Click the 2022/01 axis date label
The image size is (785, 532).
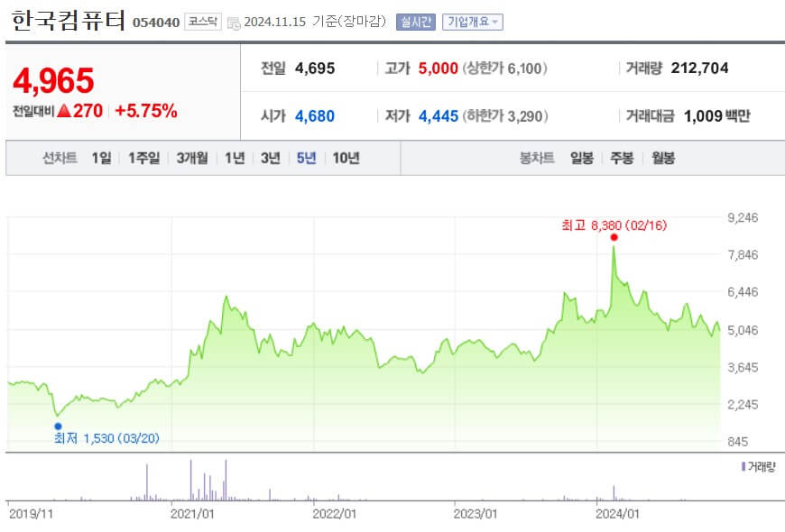tap(335, 514)
